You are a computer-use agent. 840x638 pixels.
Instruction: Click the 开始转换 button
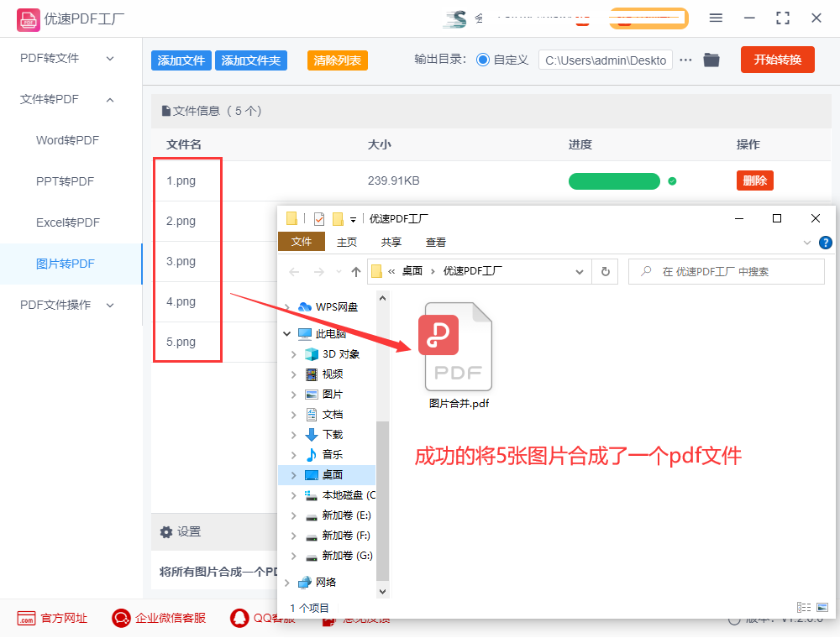tap(777, 60)
